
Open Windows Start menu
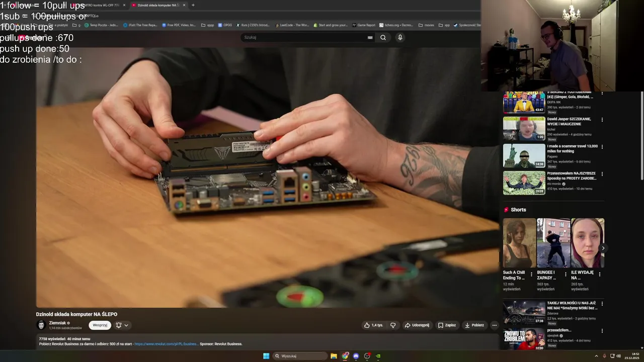coord(266,356)
